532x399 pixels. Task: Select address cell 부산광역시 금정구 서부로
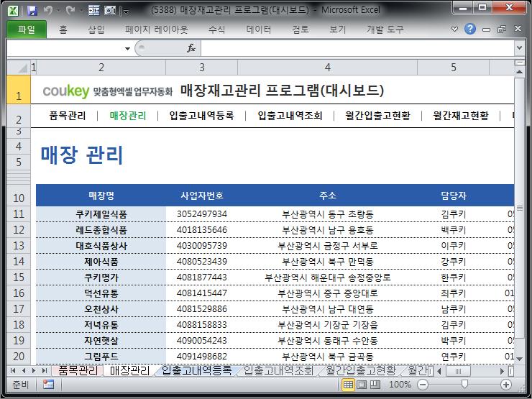coord(327,246)
